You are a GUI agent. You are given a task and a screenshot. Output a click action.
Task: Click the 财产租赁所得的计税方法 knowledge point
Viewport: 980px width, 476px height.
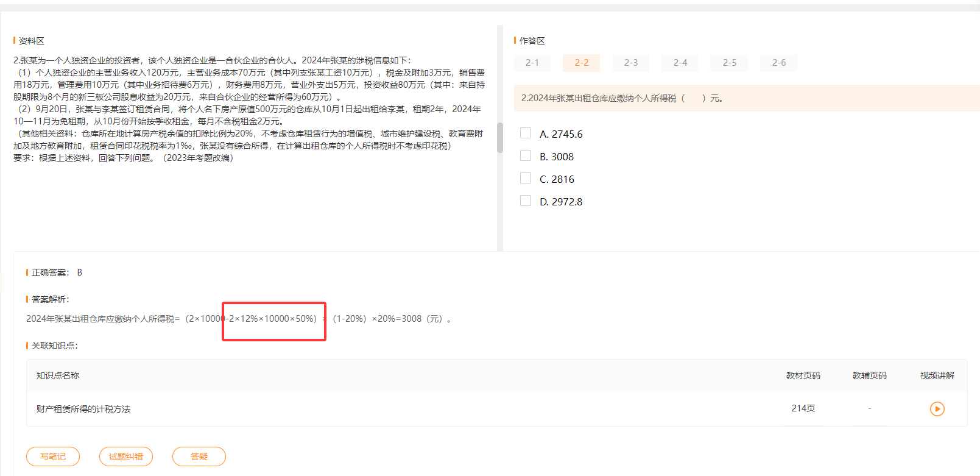pos(83,409)
